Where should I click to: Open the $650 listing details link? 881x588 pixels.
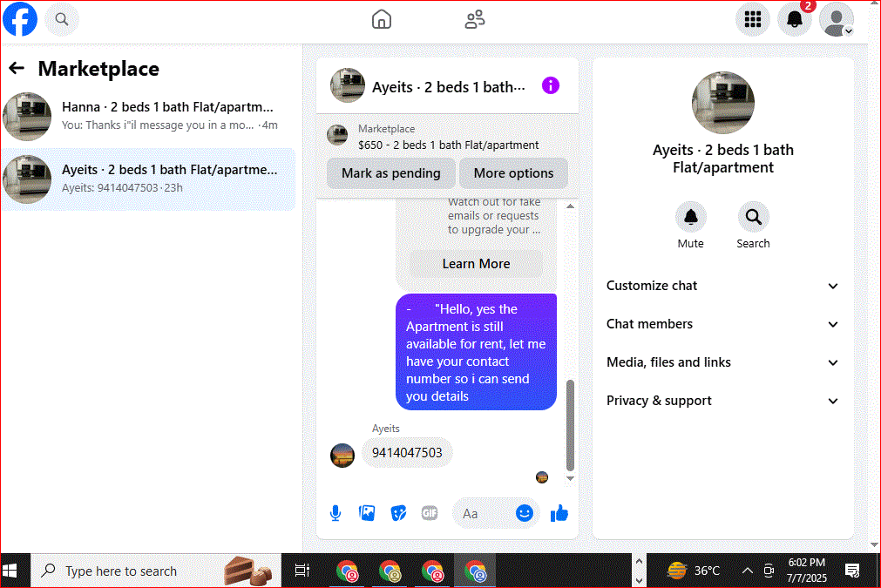point(449,145)
